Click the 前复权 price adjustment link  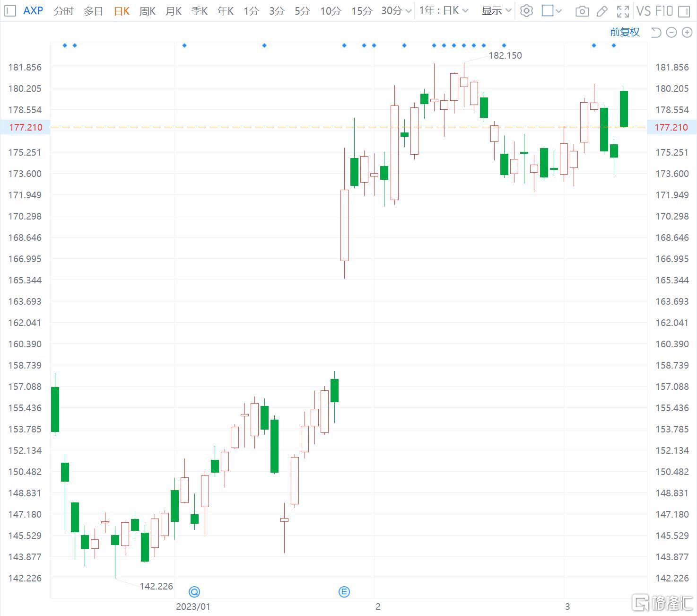[x=625, y=32]
